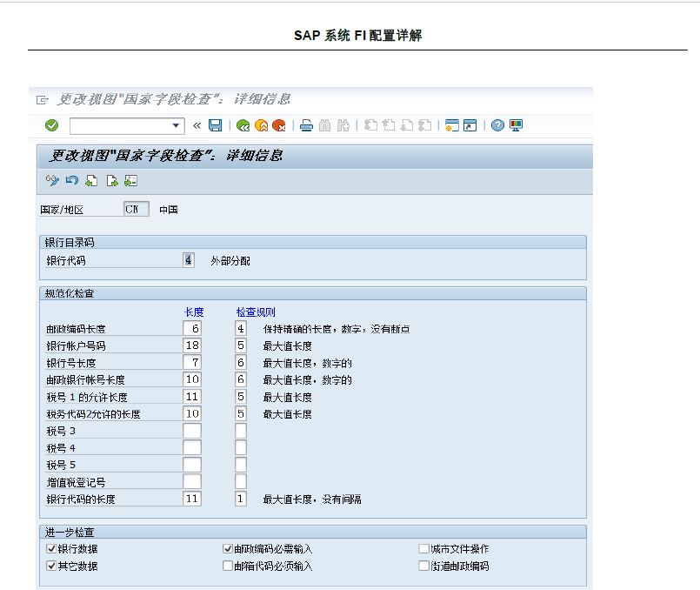Click the 邮政编码长度 check rule field
This screenshot has height=590, width=700.
(x=241, y=328)
